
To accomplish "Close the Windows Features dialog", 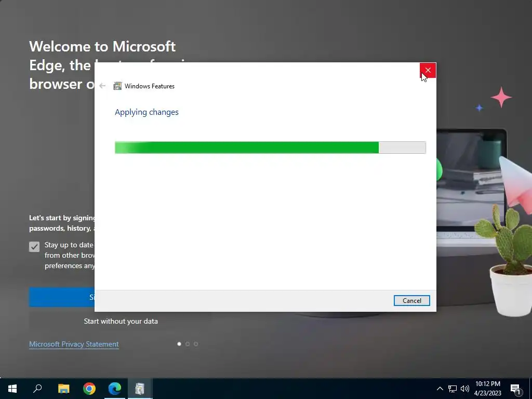I will 428,70.
